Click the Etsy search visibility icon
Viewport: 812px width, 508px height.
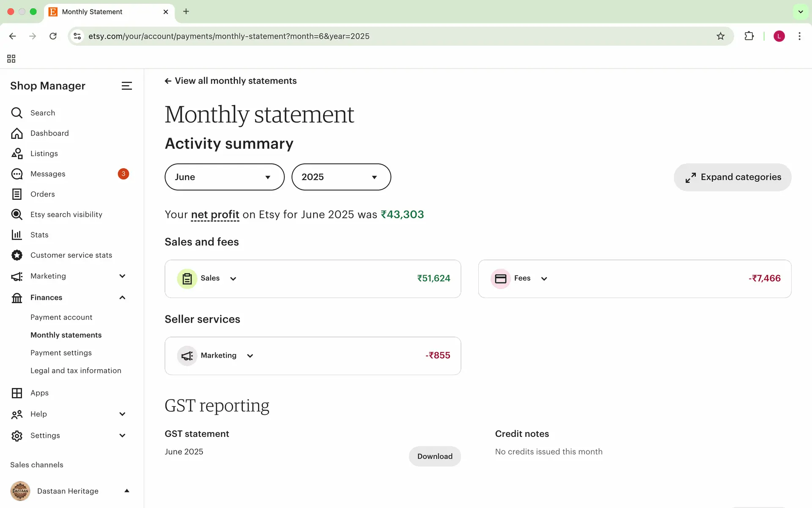[16, 214]
